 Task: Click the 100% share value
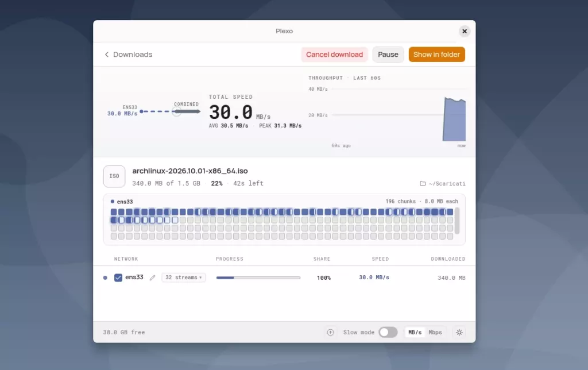(x=324, y=277)
